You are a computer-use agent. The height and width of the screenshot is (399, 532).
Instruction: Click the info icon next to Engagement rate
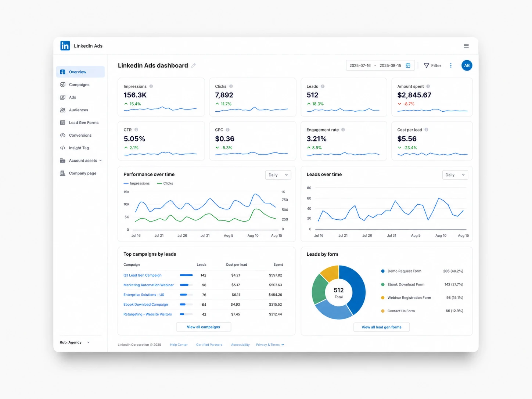(343, 130)
